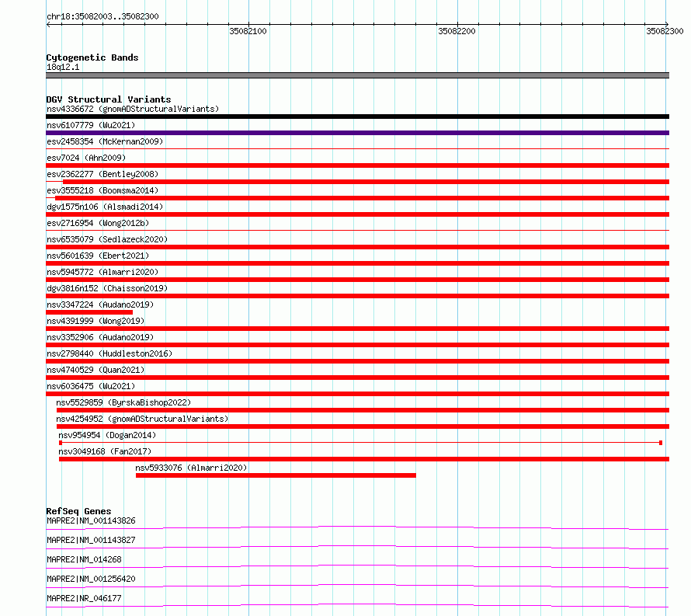This screenshot has height=616, width=691.
Task: Open the MAPRE2|NM_014268 transcript
Action: [84, 559]
